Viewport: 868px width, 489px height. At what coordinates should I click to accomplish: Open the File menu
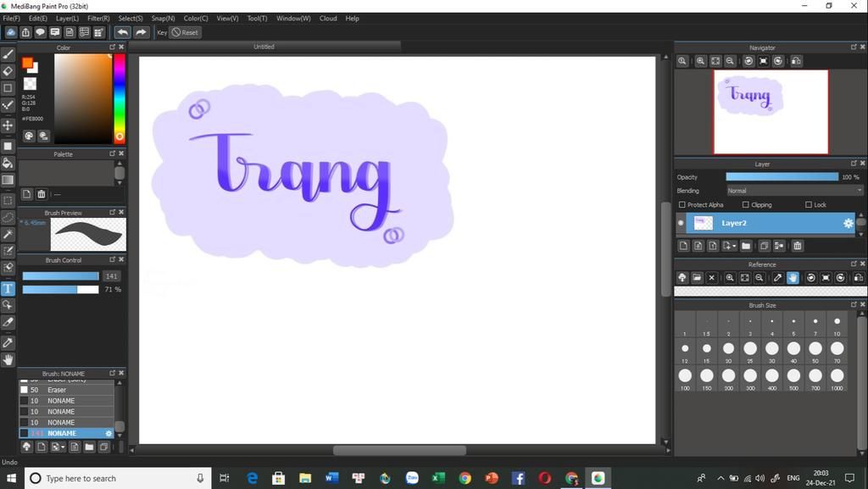11,19
